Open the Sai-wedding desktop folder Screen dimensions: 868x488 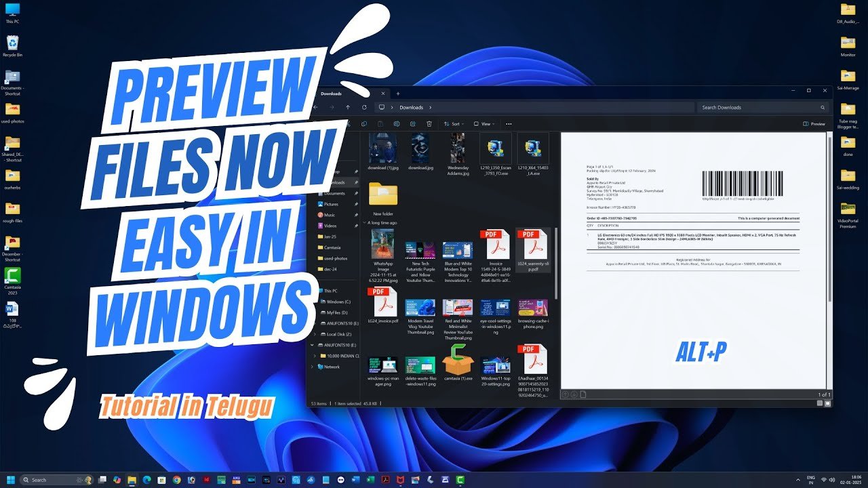[848, 179]
